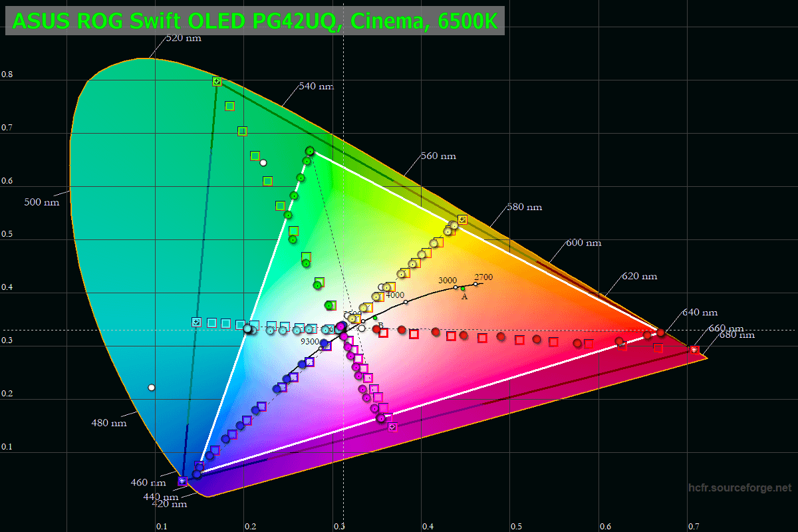Pick the green primary target square marker
Viewport: 798px width, 532px height.
(x=217, y=81)
